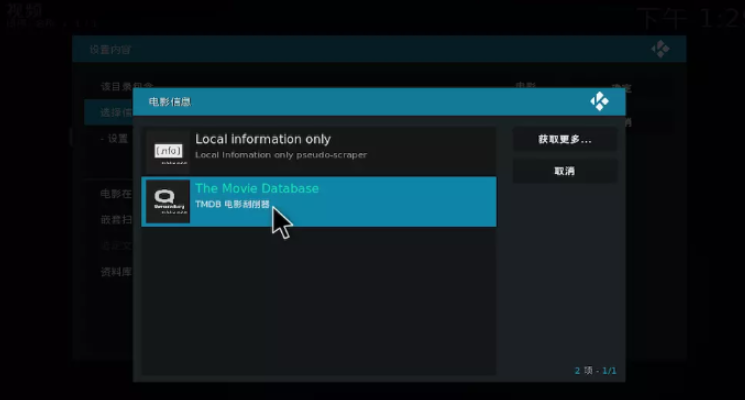Viewport: 745px width, 400px height.
Task: Select the Local information only scraper icon
Action: coord(168,151)
